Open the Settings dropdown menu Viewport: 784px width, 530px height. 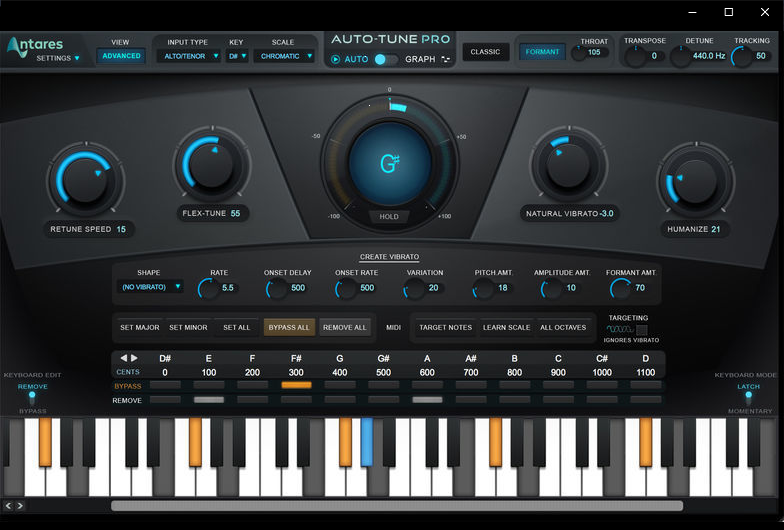[x=58, y=58]
